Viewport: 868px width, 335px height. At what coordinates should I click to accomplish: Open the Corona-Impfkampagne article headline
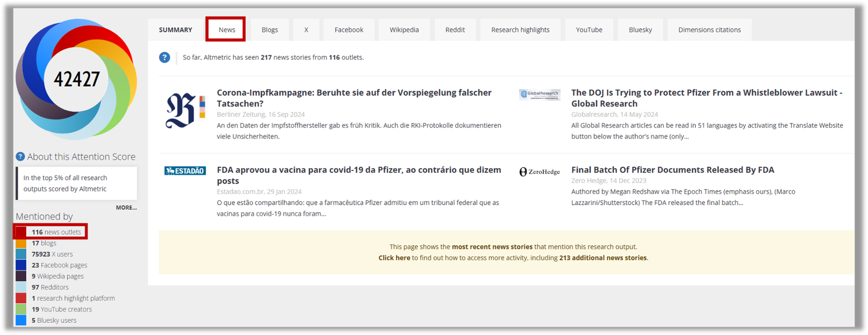[x=354, y=98]
